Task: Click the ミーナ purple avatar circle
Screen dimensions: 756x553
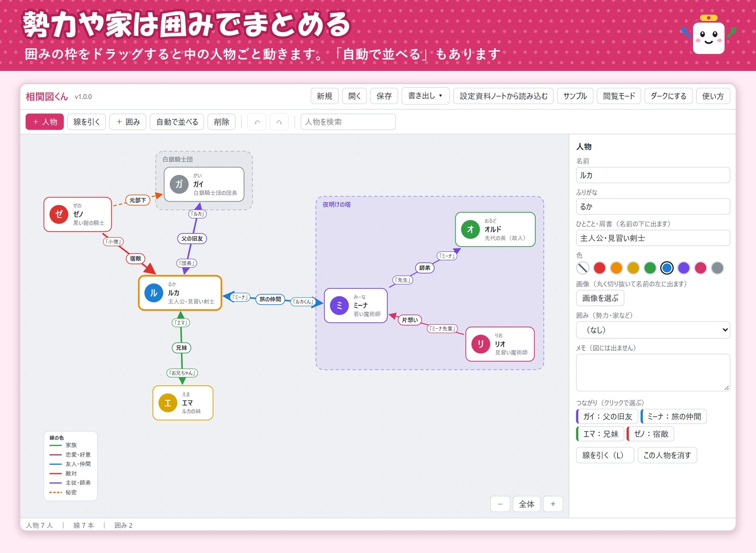Action: [339, 305]
